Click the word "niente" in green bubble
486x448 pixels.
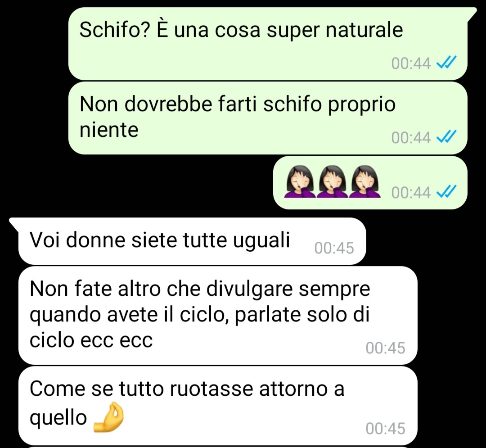pos(109,130)
